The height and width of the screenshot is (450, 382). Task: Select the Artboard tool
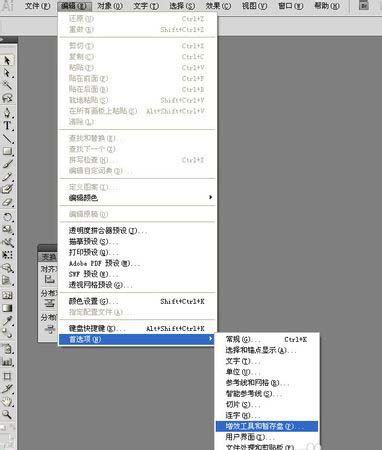(x=7, y=376)
